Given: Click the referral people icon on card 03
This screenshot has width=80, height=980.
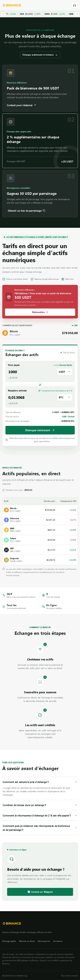Looking at the screenshot, I should [11, 178].
